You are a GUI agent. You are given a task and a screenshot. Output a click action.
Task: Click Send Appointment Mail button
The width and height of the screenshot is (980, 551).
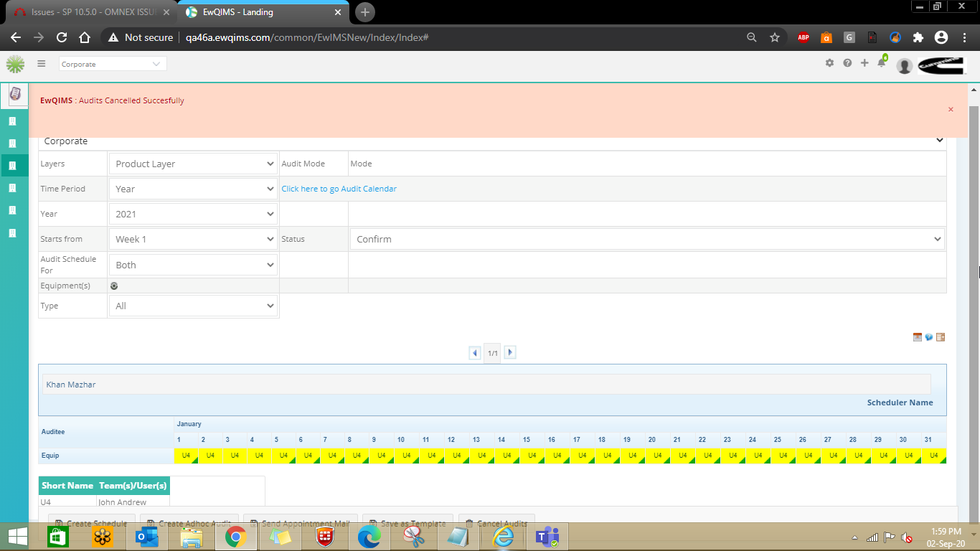tap(300, 523)
